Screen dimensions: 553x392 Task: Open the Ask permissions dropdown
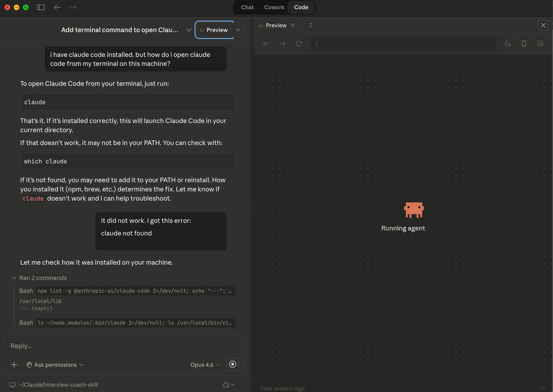55,365
